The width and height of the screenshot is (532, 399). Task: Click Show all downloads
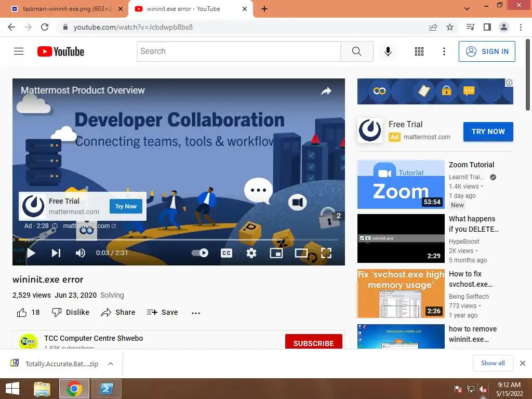pyautogui.click(x=493, y=363)
